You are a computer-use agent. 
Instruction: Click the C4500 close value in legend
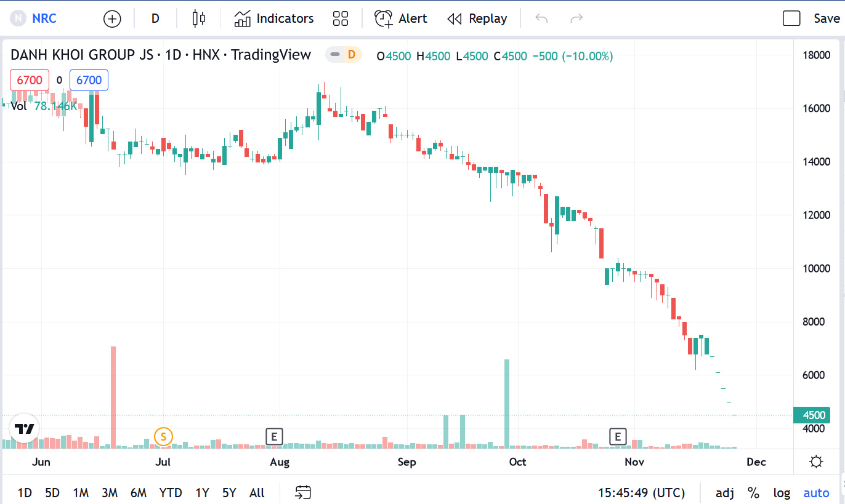coord(510,56)
